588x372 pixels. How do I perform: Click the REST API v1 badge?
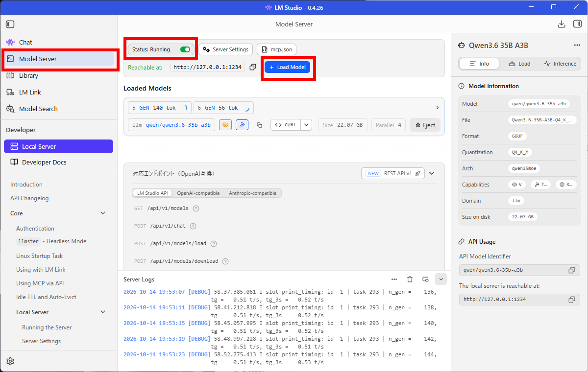(393, 173)
